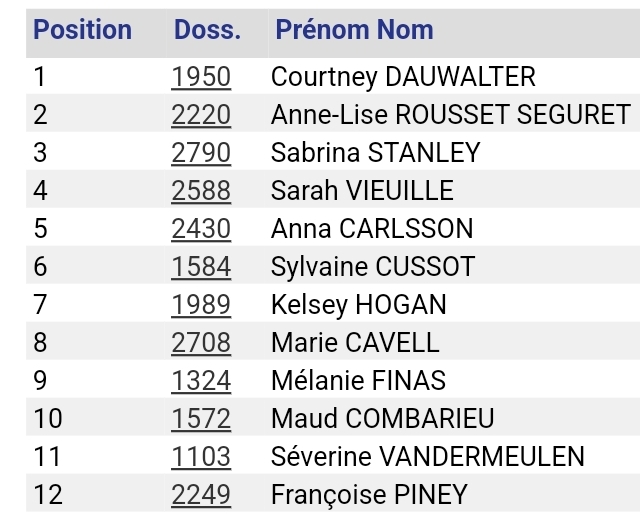The image size is (640, 514).
Task: Click bib link 2790
Action: click(x=201, y=153)
